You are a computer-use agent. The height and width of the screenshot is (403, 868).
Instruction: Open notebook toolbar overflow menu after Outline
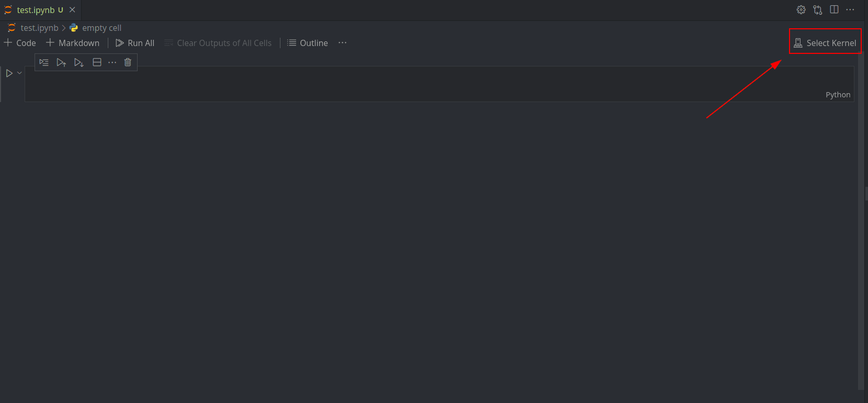342,43
